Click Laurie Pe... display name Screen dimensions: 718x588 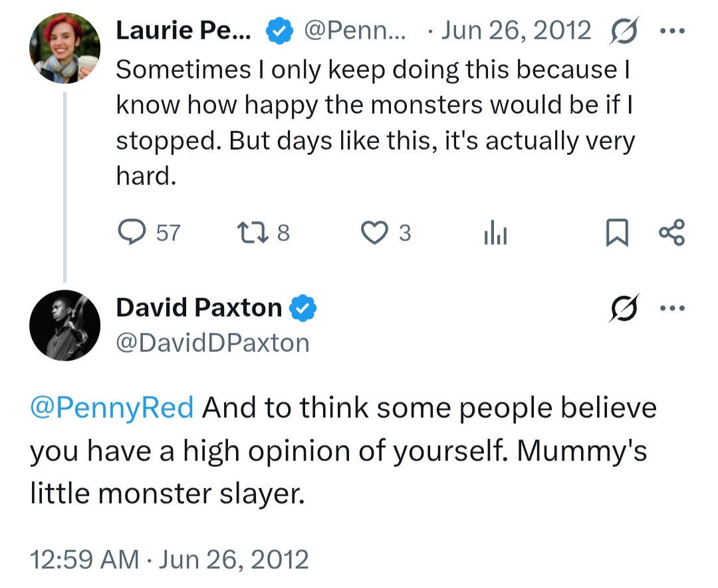pos(183,31)
